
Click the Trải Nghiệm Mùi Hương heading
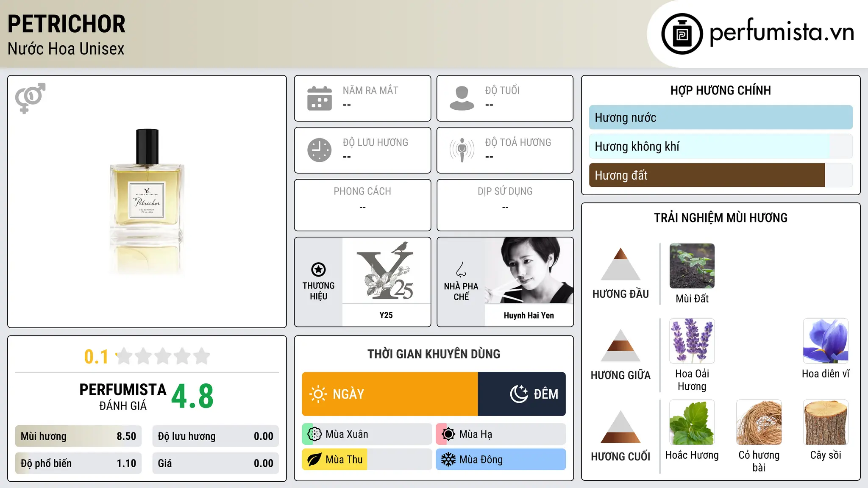pos(721,218)
